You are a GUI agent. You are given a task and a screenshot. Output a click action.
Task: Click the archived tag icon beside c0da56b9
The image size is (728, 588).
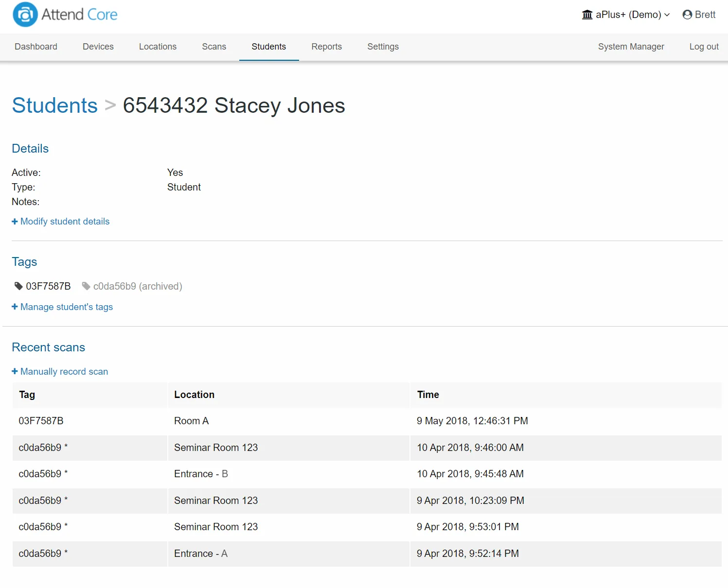click(86, 286)
